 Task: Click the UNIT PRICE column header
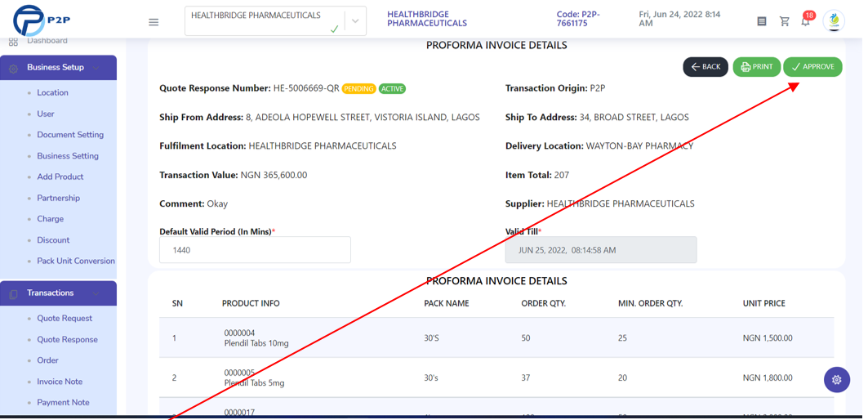[x=764, y=303]
